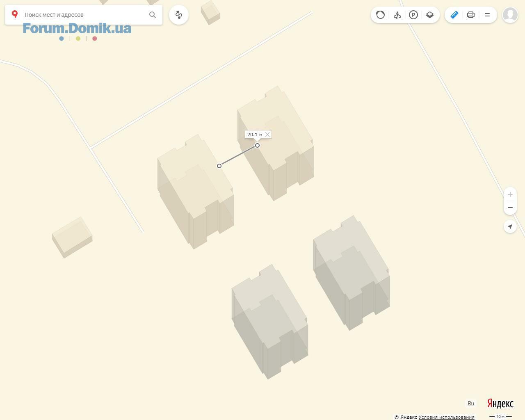Open the Ru language switcher

(471, 403)
